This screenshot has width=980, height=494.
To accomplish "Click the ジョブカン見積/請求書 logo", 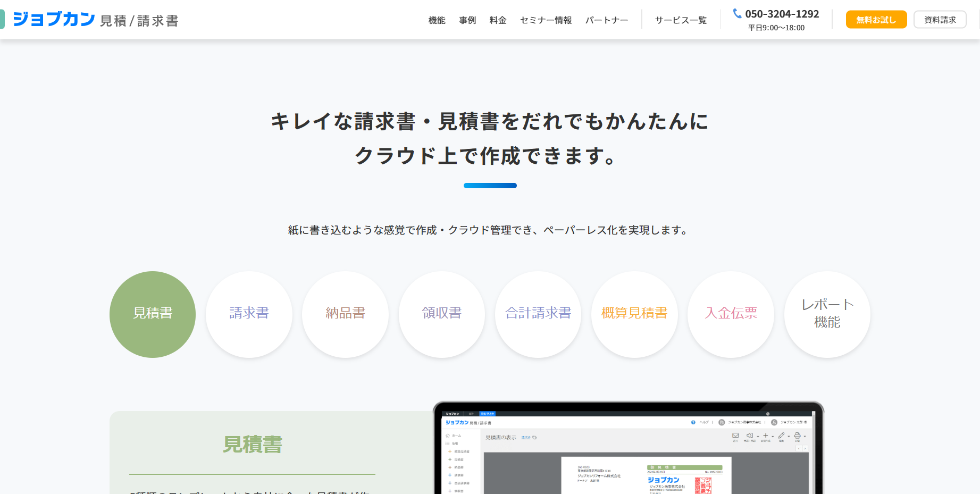I will 96,20.
